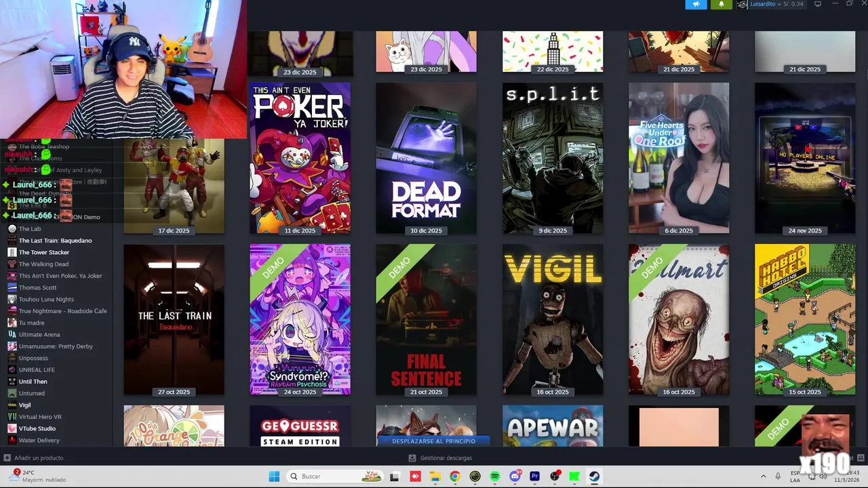868x488 pixels.
Task: Open the confetti tower cover dated 22 dic 2025
Action: coord(553,52)
